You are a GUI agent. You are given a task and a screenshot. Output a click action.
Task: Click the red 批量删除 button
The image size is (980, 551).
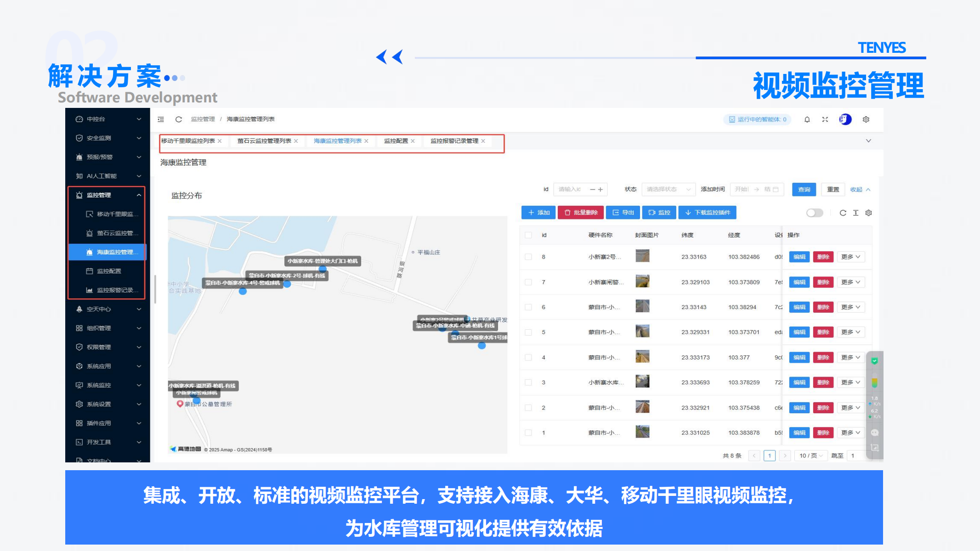pyautogui.click(x=581, y=213)
